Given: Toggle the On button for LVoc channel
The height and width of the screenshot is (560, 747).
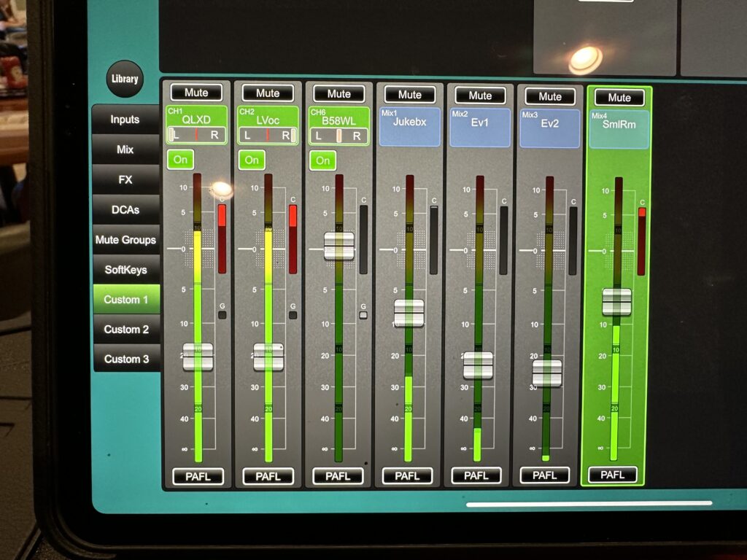Looking at the screenshot, I should click(252, 160).
